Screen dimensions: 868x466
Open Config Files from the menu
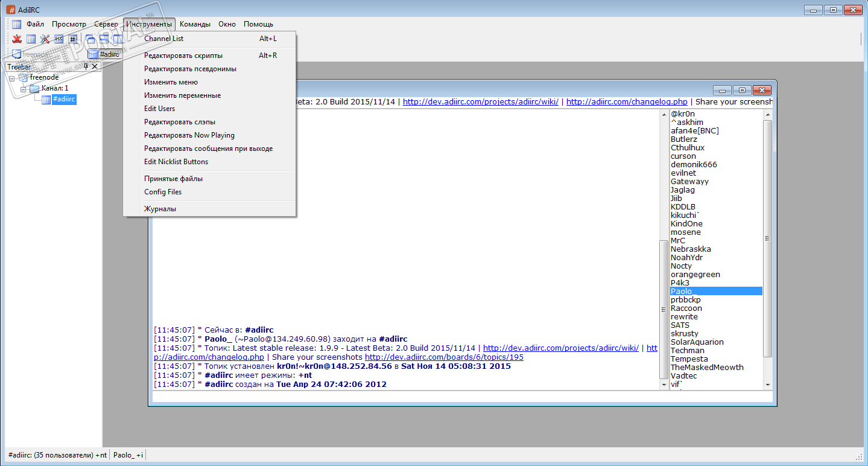(209, 192)
